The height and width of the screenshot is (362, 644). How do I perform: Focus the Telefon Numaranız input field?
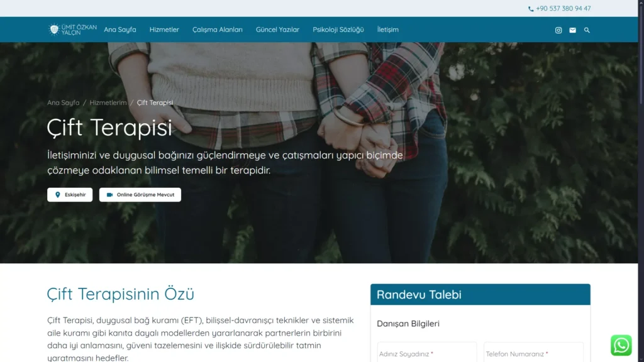533,352
